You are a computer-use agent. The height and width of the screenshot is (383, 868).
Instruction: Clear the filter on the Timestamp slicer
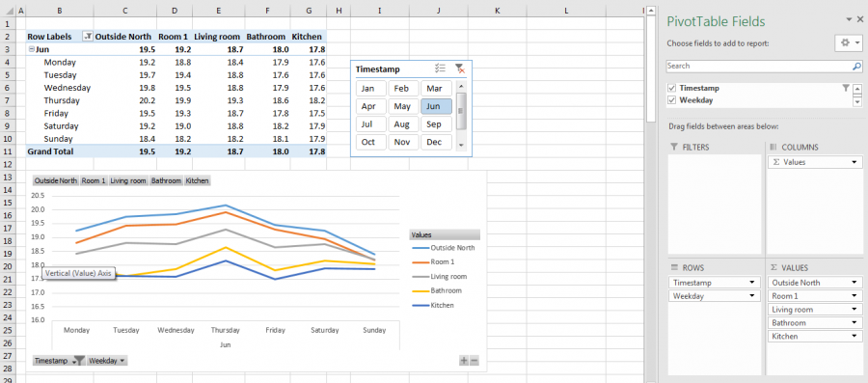click(459, 68)
